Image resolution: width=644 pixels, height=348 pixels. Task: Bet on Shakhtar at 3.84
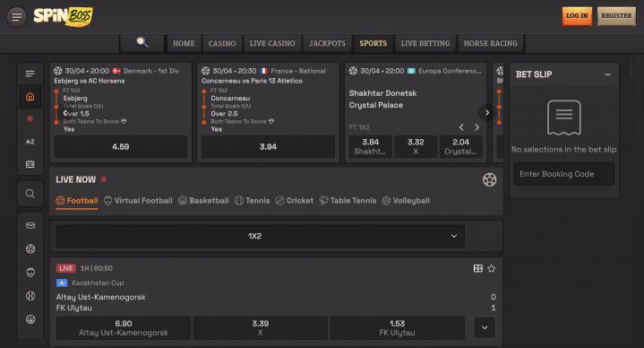(370, 146)
